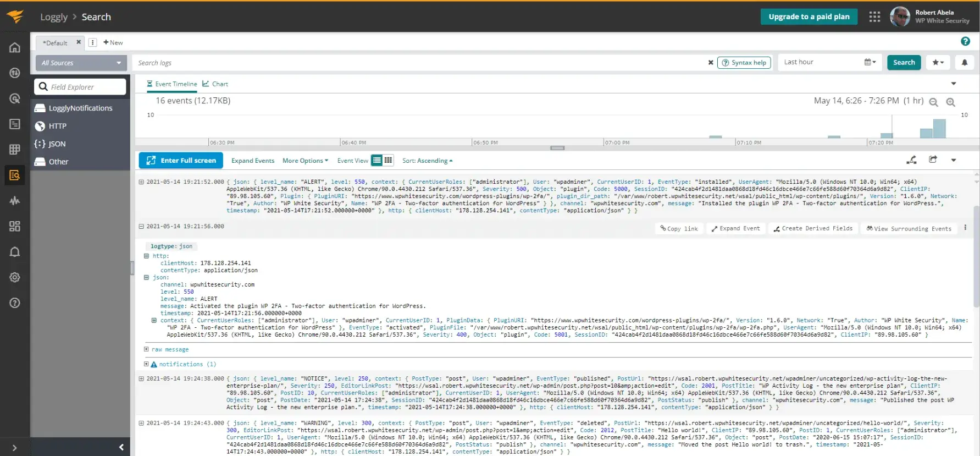
Task: Click the Search button
Action: tap(904, 62)
